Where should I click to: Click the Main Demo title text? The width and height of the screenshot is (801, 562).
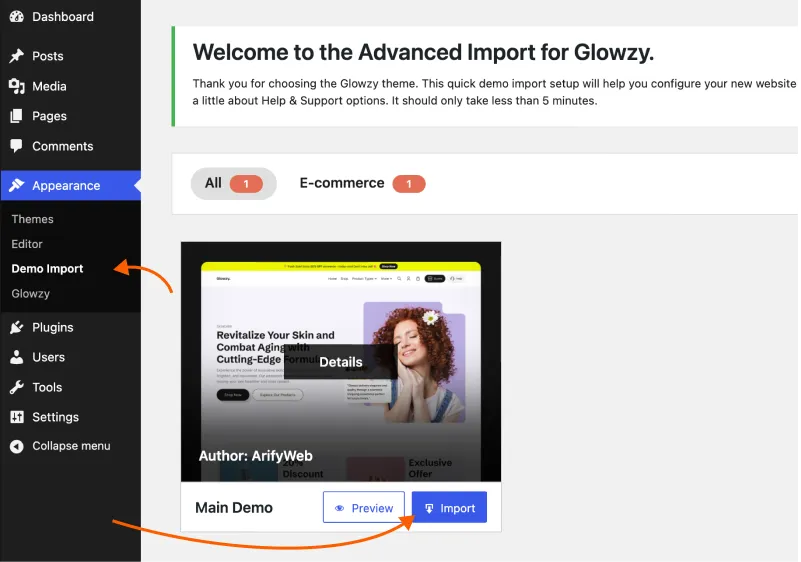[234, 508]
